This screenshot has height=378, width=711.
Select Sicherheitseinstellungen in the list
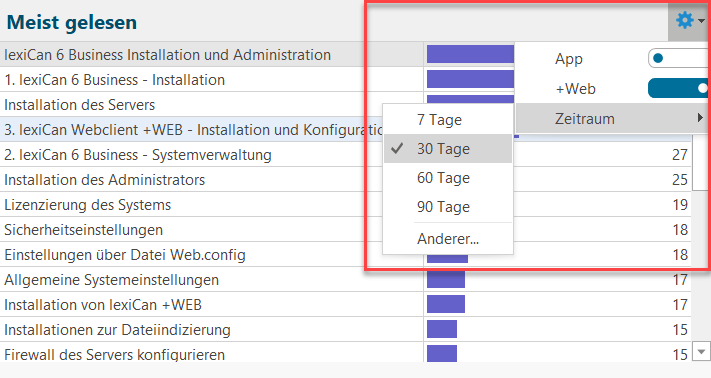pos(83,230)
